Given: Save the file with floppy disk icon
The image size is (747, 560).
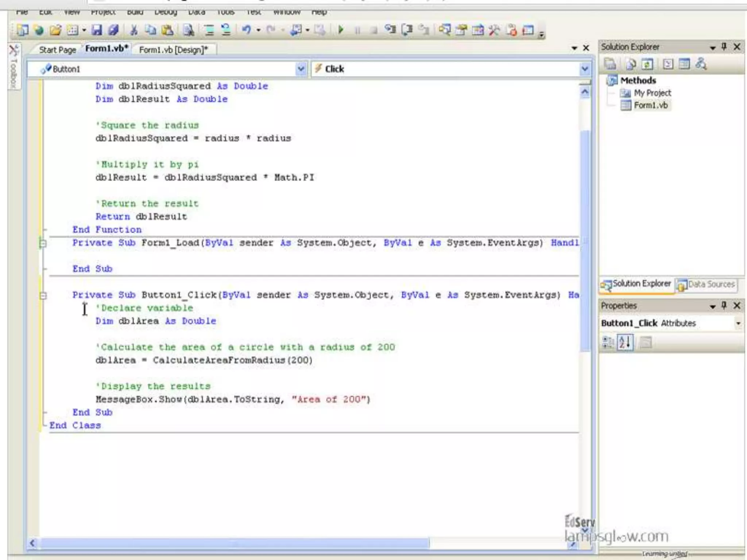Looking at the screenshot, I should coord(97,30).
